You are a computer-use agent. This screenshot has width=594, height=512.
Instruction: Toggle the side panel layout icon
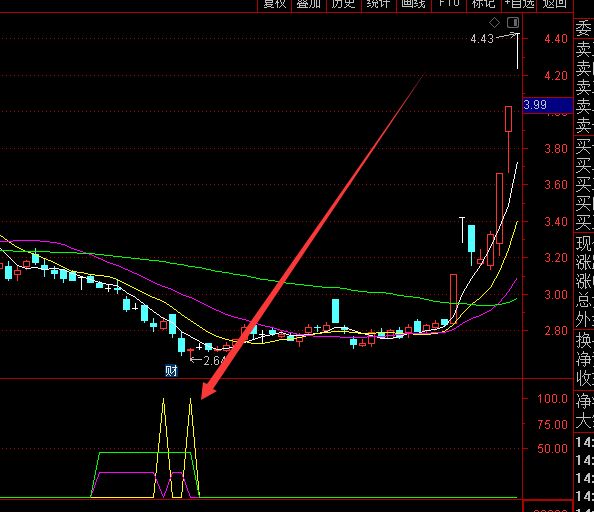click(x=513, y=23)
